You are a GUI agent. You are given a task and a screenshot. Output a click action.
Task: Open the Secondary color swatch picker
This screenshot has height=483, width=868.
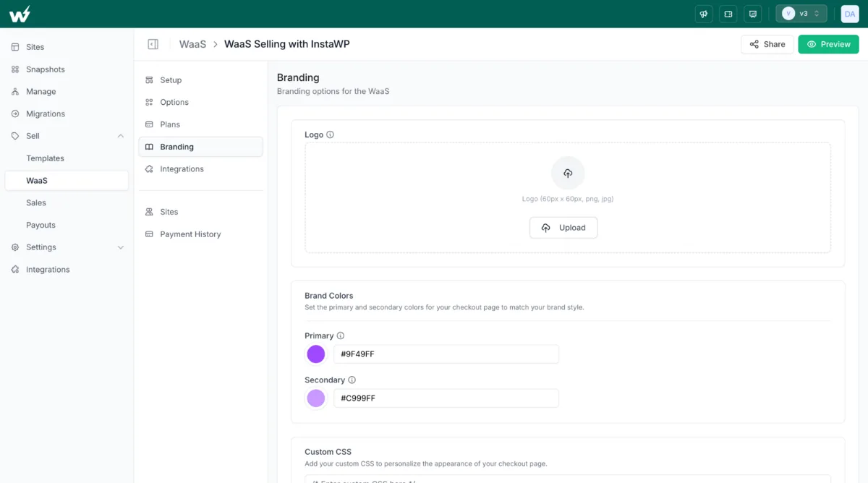click(316, 398)
